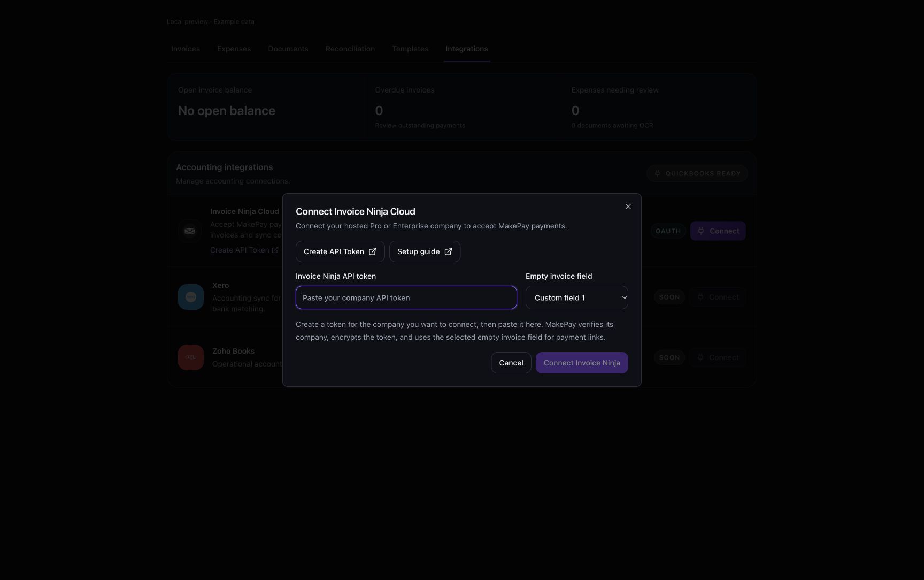Switch to the Invoices tab
The image size is (924, 580).
(x=186, y=49)
